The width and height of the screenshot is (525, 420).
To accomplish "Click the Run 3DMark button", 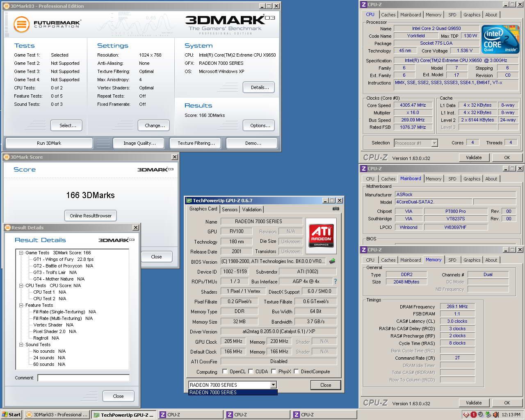I will coord(49,143).
